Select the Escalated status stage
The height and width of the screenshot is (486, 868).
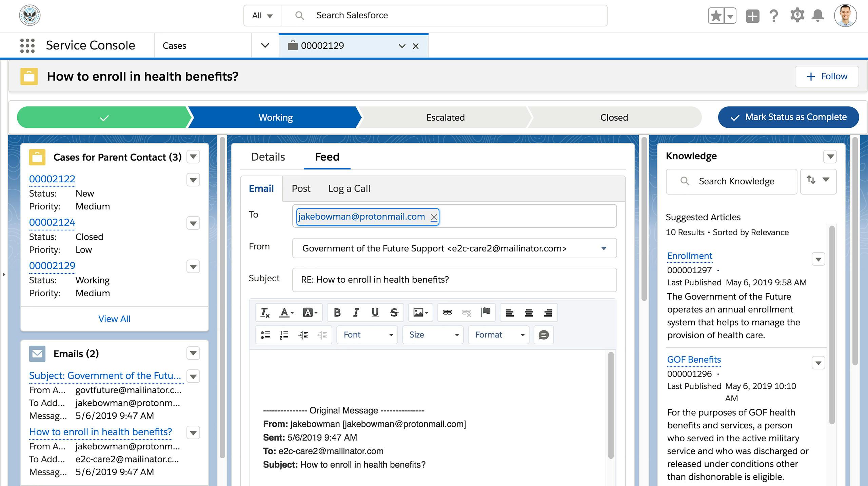(x=445, y=118)
